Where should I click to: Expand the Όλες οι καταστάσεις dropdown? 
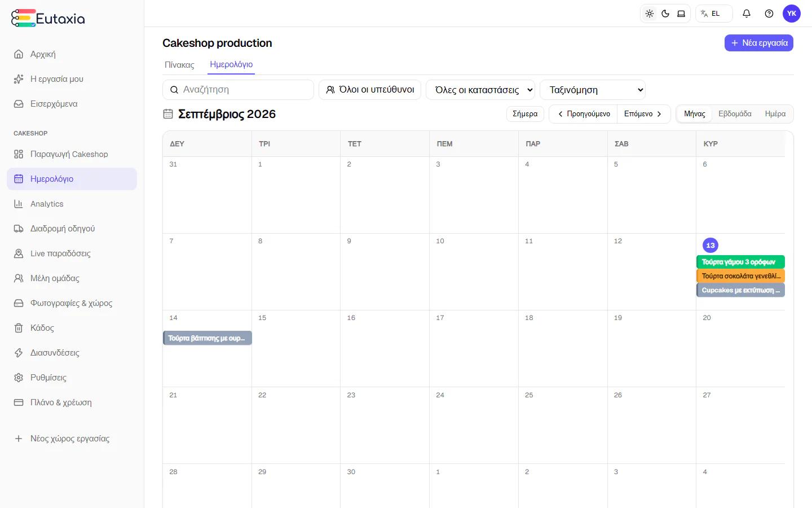[x=480, y=90]
